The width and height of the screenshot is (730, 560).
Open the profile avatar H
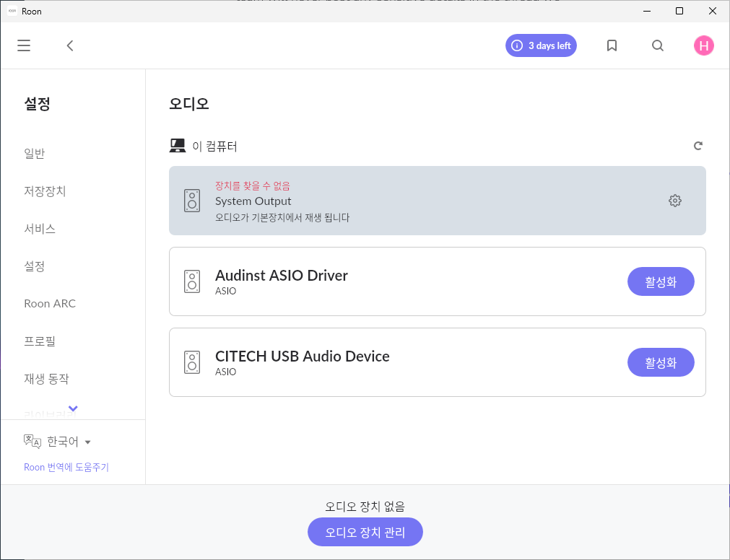(x=703, y=46)
